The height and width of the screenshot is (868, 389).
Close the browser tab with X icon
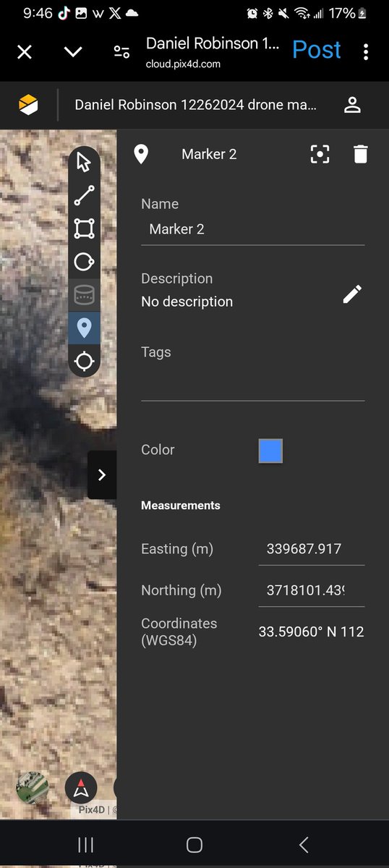[x=25, y=51]
